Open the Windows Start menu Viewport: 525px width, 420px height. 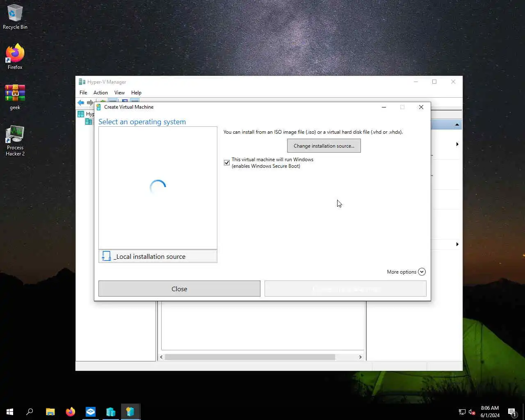click(10, 411)
